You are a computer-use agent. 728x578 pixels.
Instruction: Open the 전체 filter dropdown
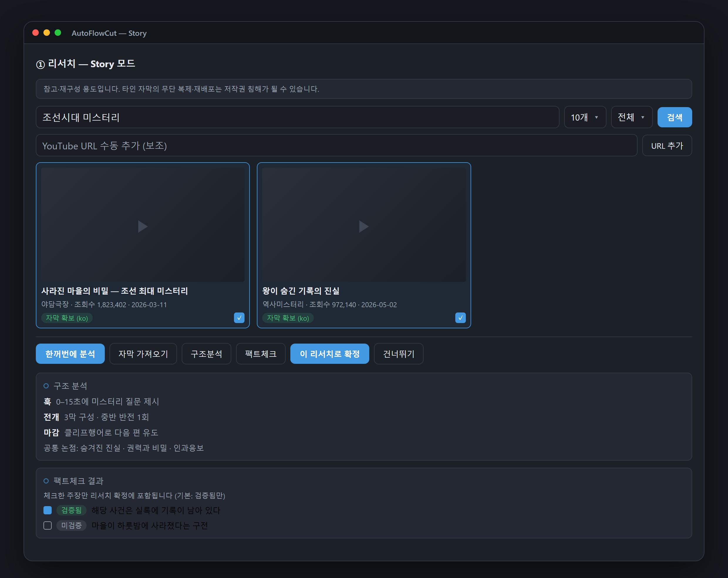click(x=631, y=117)
